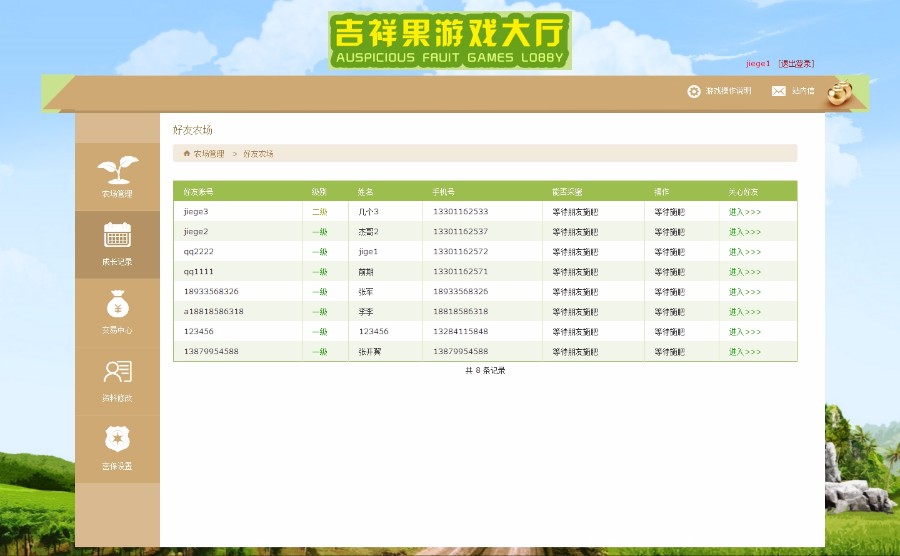Image resolution: width=900 pixels, height=556 pixels.
Task: Click the jiege1 username at top right
Action: pyautogui.click(x=758, y=64)
